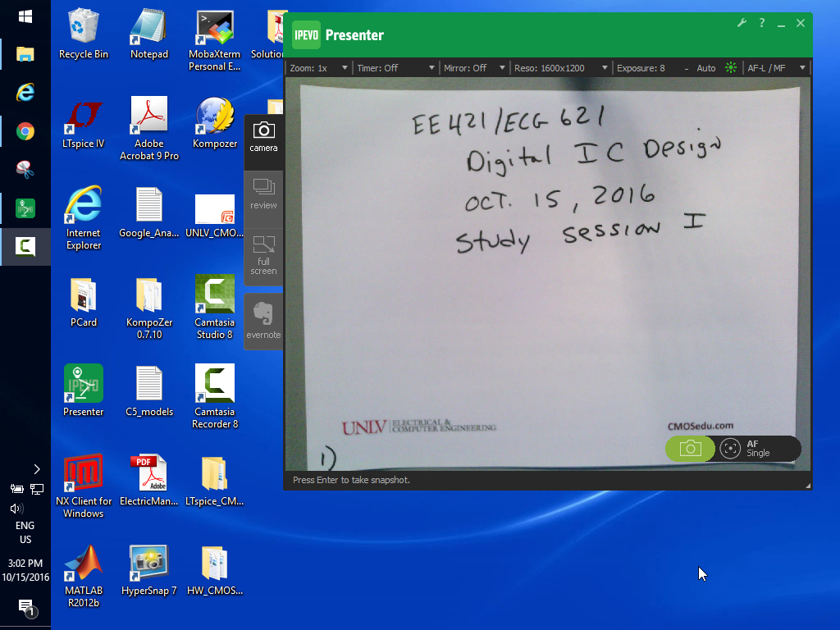
Task: Open Presenter help question mark
Action: pos(762,22)
